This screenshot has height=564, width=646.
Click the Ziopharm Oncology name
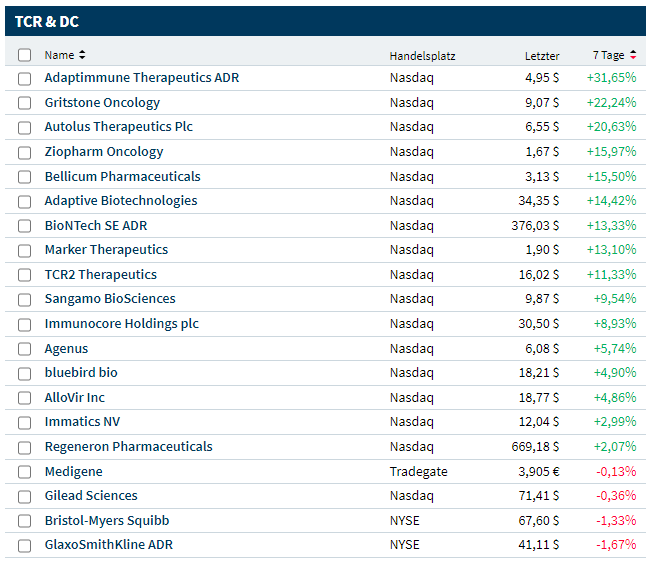(x=104, y=152)
